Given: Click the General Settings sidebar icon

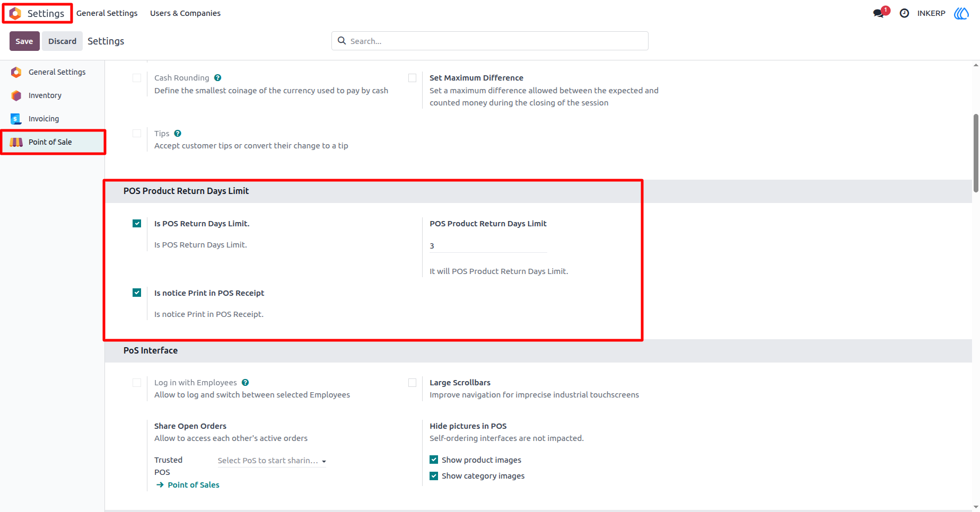Looking at the screenshot, I should pos(16,72).
